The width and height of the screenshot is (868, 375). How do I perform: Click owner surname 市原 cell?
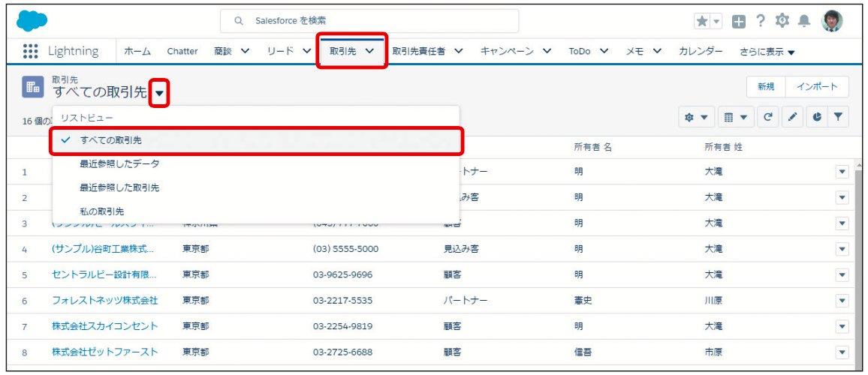pos(713,352)
